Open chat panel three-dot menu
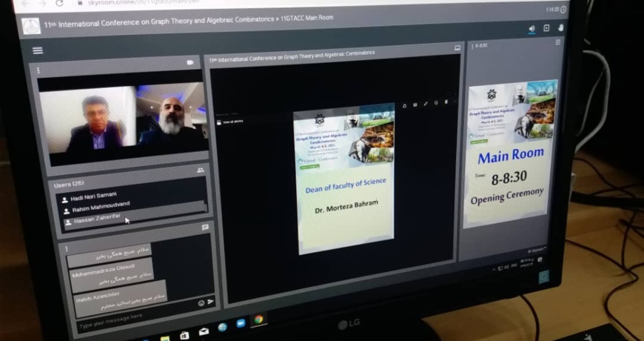 coord(66,248)
